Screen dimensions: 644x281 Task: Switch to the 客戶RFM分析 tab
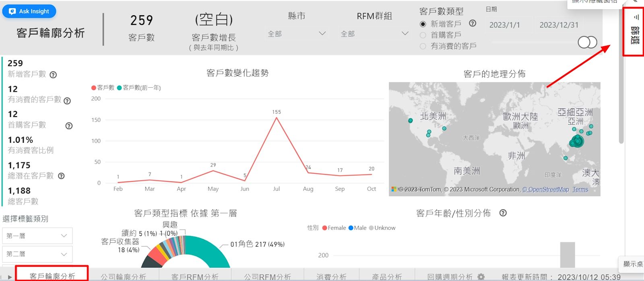point(195,277)
